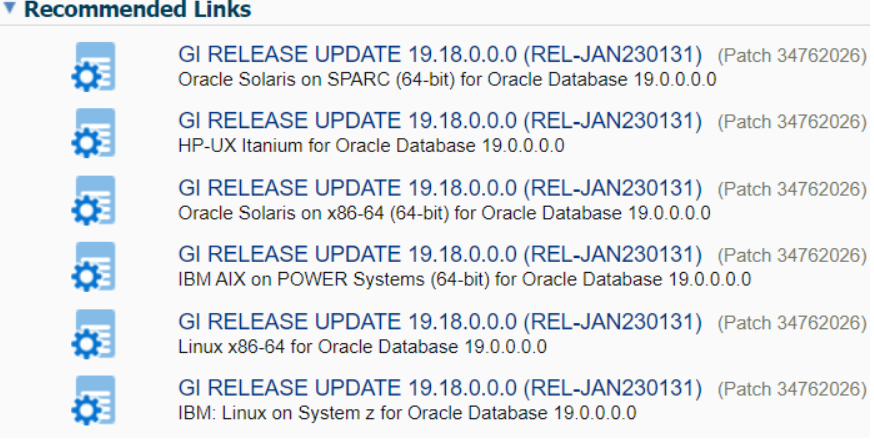The height and width of the screenshot is (440, 874).
Task: Click the Recommended Links heading text
Action: click(x=138, y=8)
